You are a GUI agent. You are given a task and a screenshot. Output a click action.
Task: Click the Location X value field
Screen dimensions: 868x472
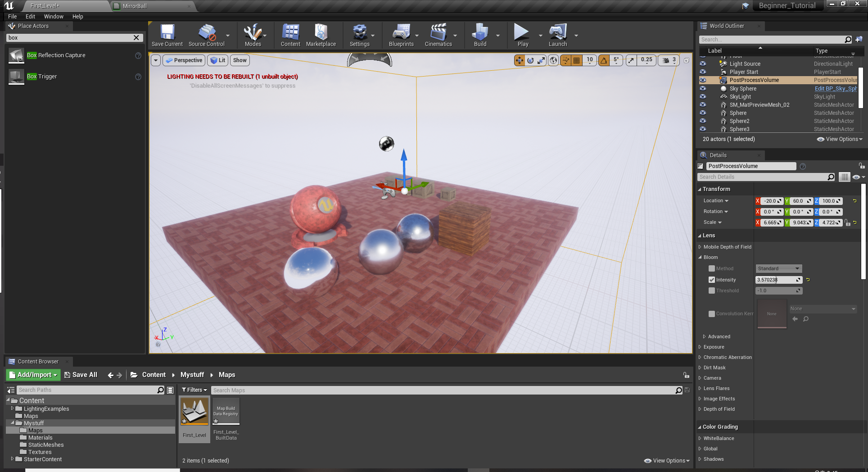point(772,201)
